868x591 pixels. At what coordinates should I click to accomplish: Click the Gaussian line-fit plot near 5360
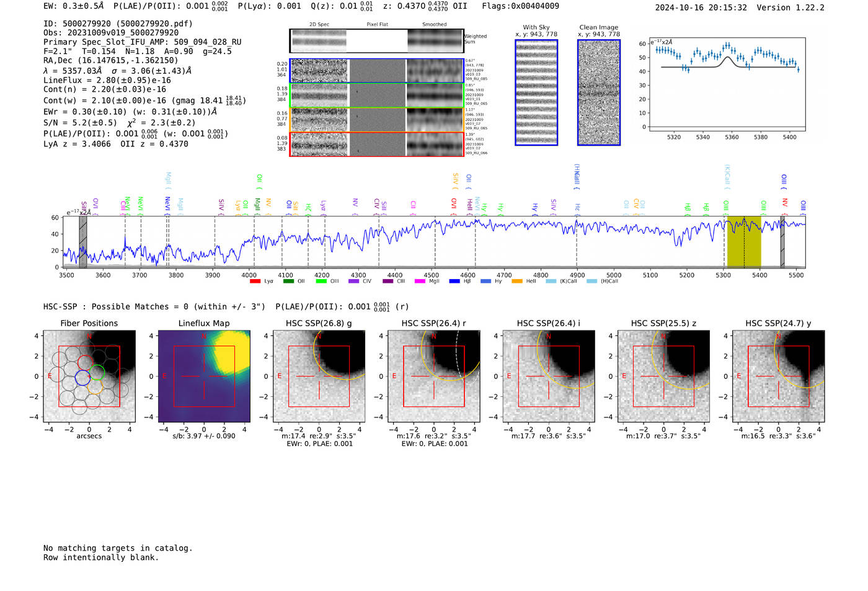click(727, 84)
